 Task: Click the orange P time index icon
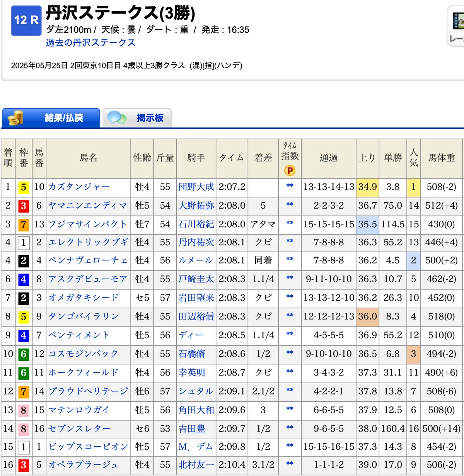(290, 170)
